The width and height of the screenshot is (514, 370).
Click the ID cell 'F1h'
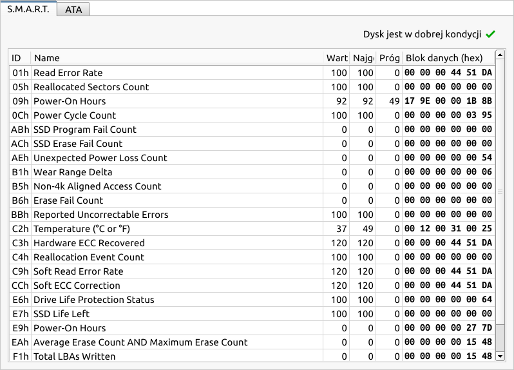[21, 357]
